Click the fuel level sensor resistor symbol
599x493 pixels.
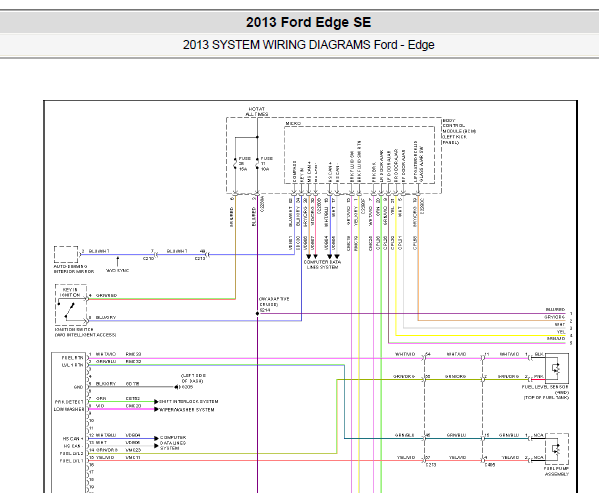click(555, 369)
